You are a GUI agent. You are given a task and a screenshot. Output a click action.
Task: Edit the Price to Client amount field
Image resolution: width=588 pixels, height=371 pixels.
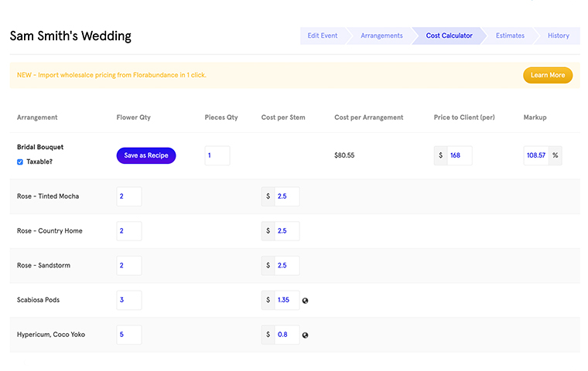pyautogui.click(x=460, y=155)
